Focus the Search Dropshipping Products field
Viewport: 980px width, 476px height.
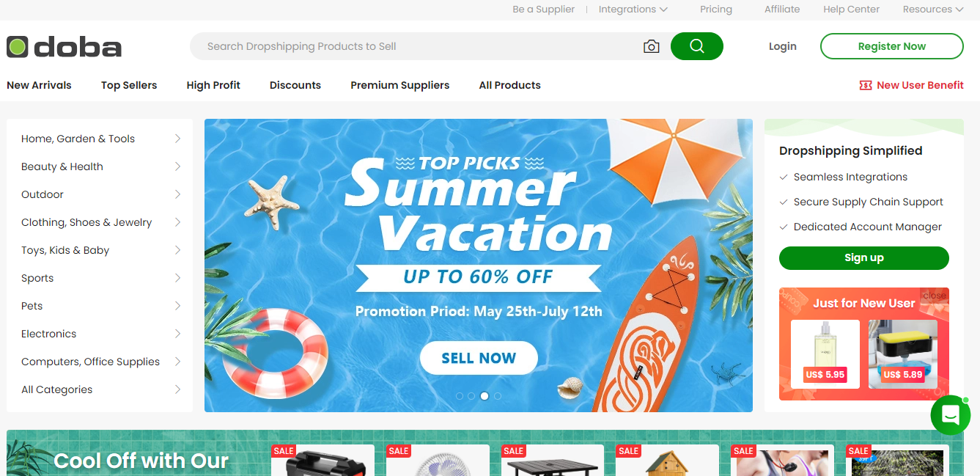click(414, 46)
